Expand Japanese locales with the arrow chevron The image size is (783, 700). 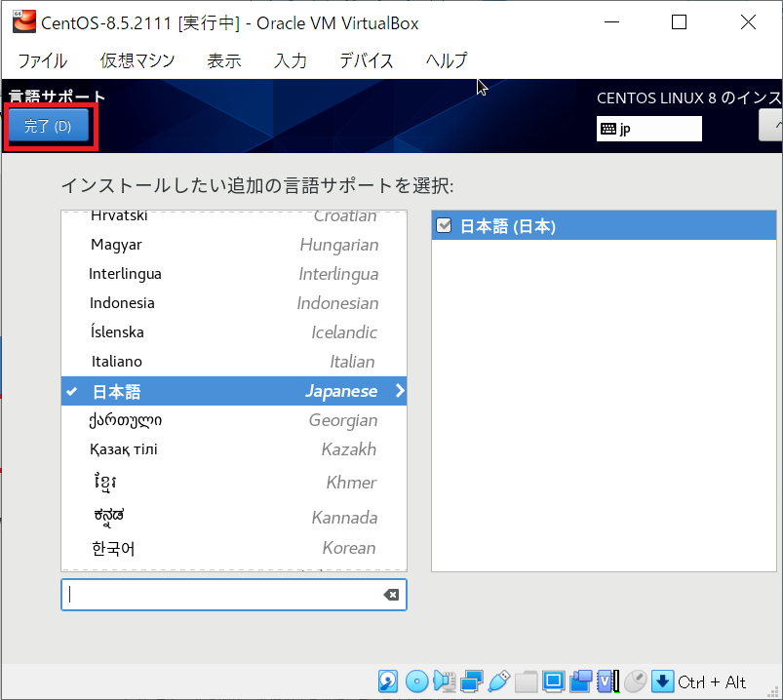[x=400, y=391]
